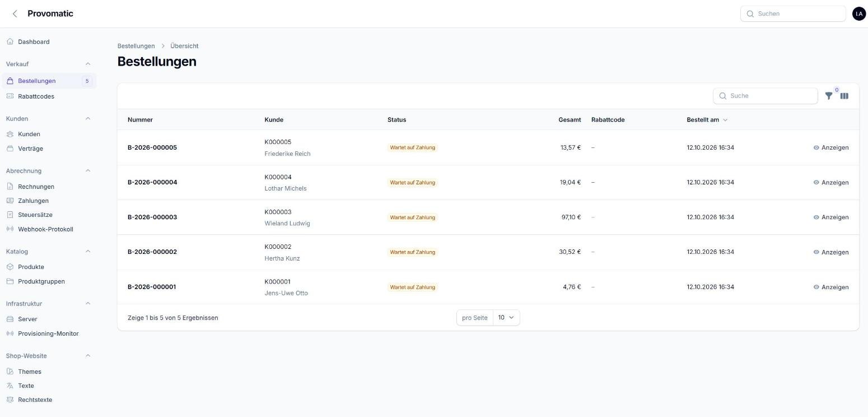This screenshot has width=868, height=417.
Task: Show order B-2026-000003 using Anzeigen
Action: click(831, 217)
